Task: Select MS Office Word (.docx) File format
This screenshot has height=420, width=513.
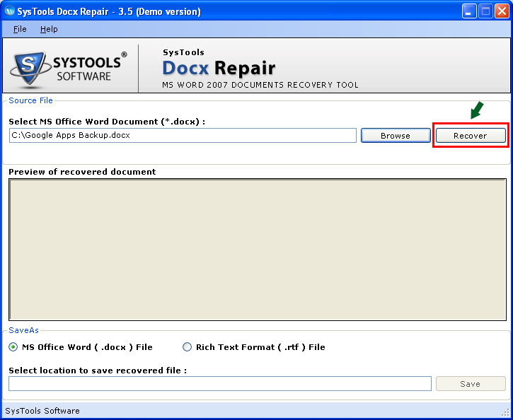Action: coord(13,347)
